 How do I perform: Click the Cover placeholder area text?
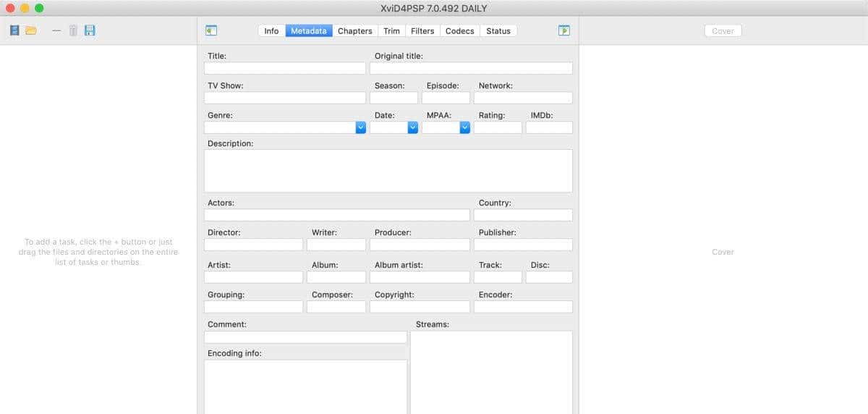pyautogui.click(x=723, y=252)
